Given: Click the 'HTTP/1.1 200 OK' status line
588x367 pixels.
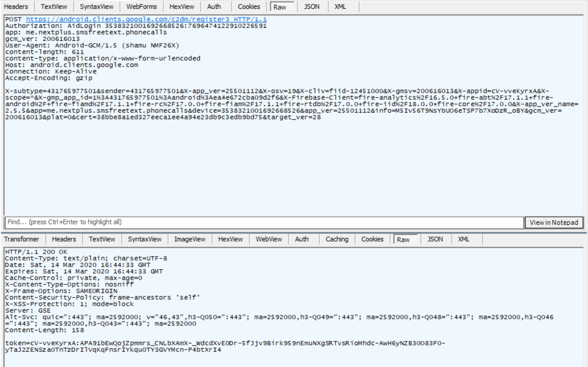Looking at the screenshot, I should click(36, 252).
